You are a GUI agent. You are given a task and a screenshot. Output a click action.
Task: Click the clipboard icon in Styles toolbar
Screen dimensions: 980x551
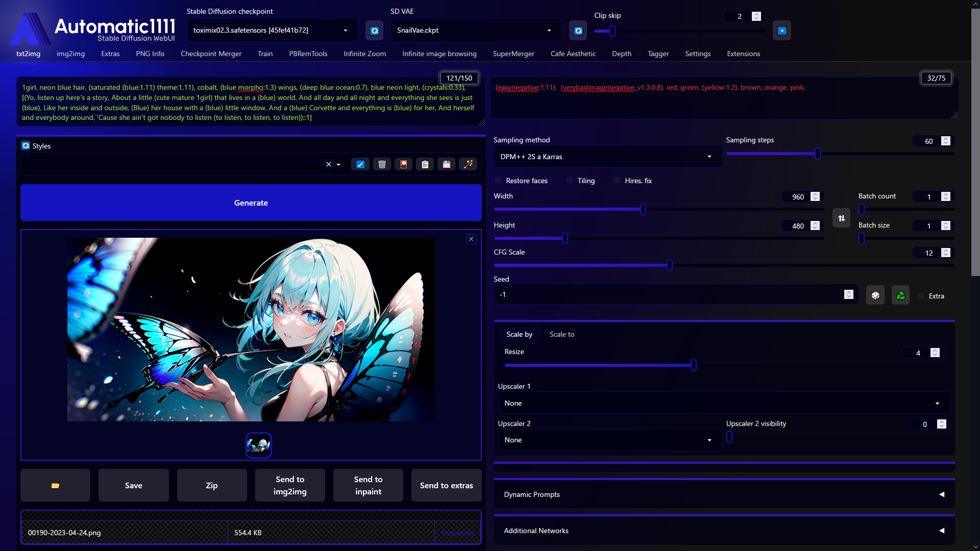(425, 164)
